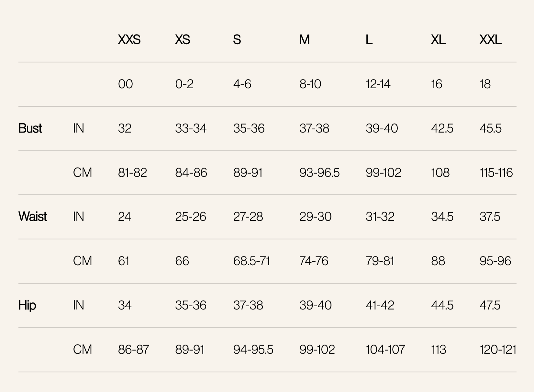534x392 pixels.
Task: Click the IN unit label in Waist row
Action: (79, 217)
